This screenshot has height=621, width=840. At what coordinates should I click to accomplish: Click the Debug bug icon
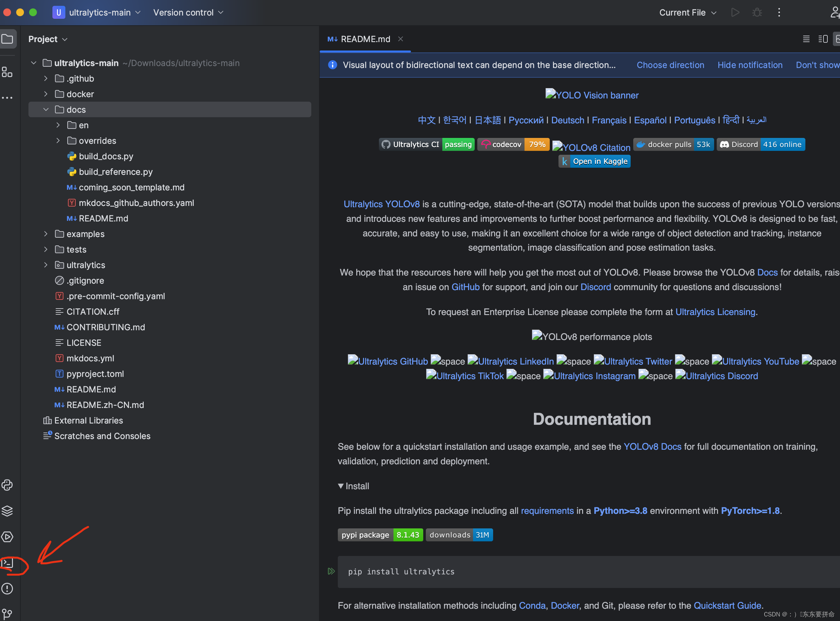[757, 12]
